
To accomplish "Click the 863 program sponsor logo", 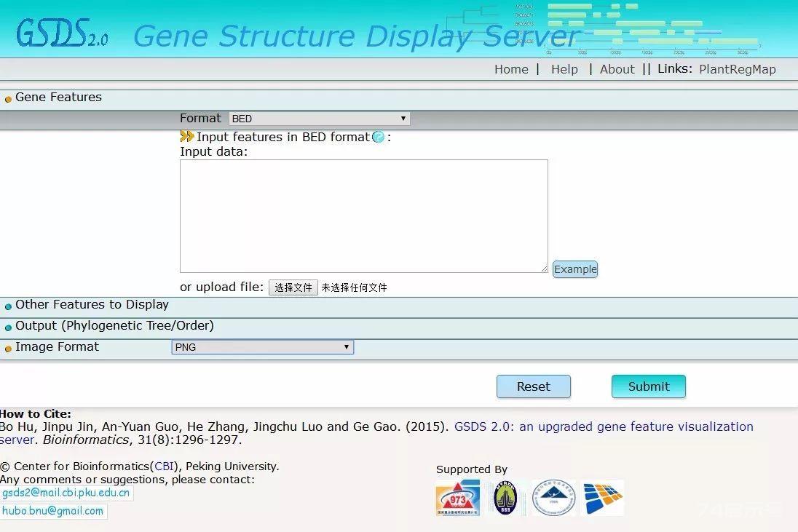I will tap(505, 498).
